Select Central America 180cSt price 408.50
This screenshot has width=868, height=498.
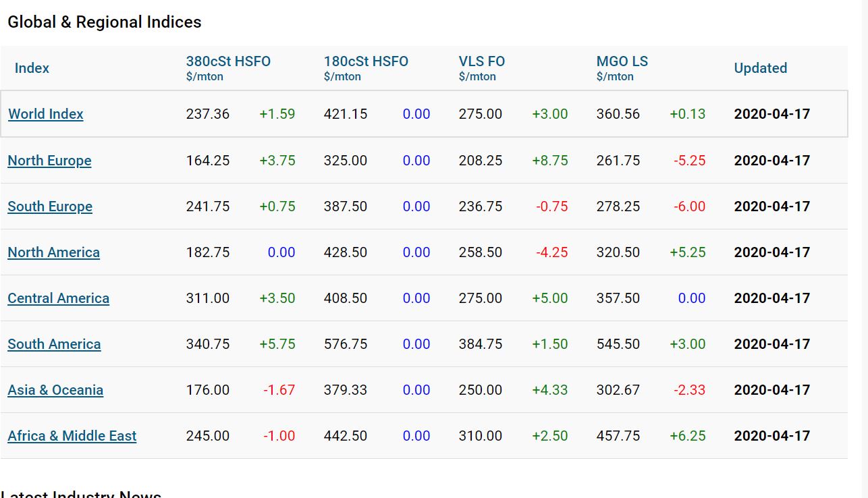coord(346,298)
